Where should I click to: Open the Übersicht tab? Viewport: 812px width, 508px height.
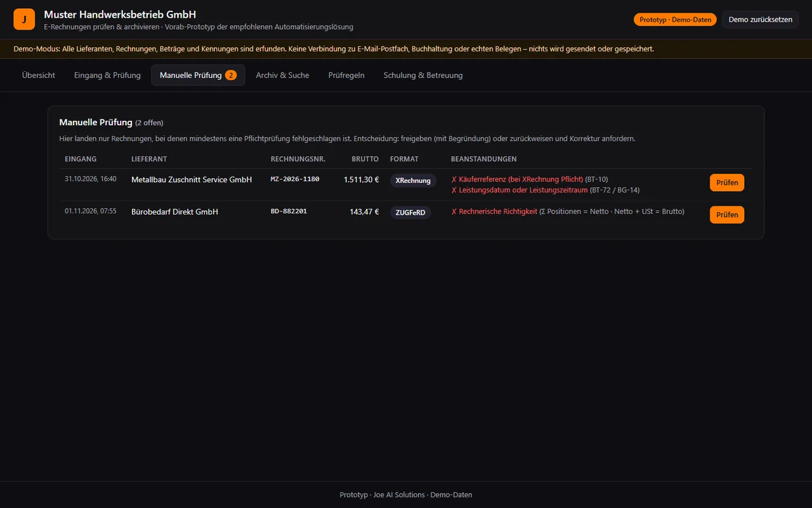(39, 75)
